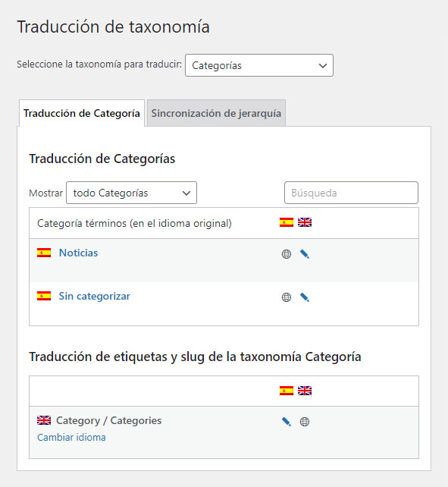Image resolution: width=448 pixels, height=487 pixels.
Task: Open the Noticias category link
Action: click(x=78, y=253)
